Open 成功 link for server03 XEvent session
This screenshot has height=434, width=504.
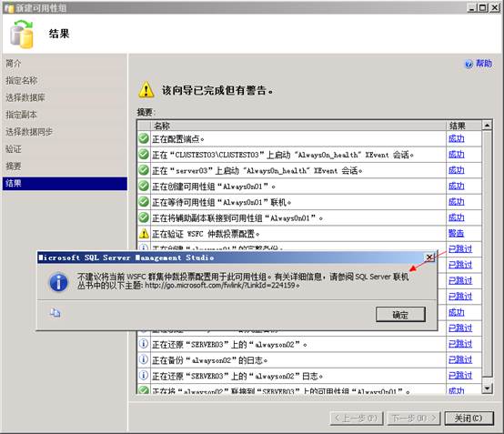457,170
